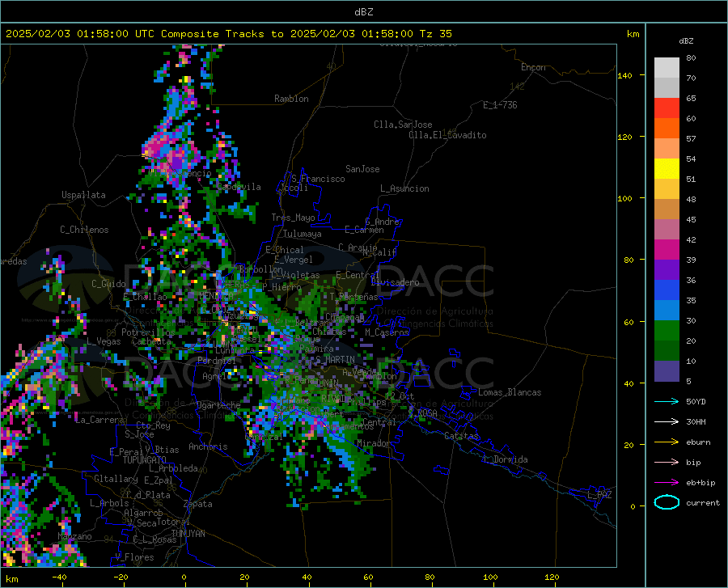Screen dimensions: 728x588
Task: Click the white 30HM arrow legend icon
Action: [667, 422]
